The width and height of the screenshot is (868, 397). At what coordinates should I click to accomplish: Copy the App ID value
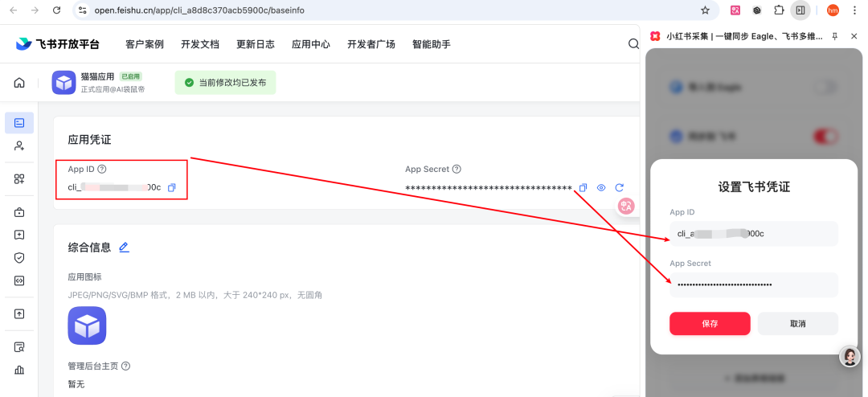pos(171,187)
